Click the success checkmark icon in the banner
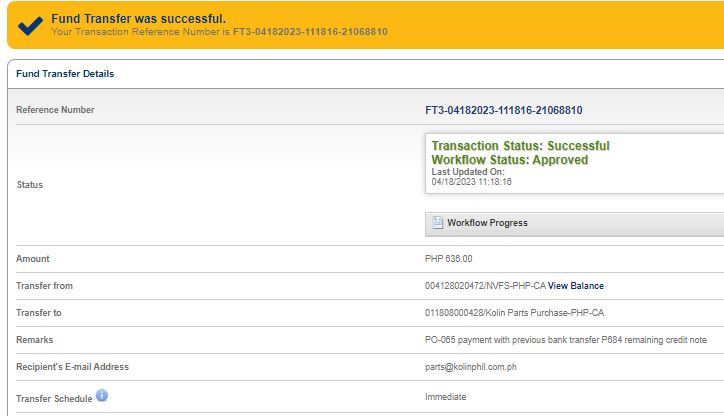This screenshot has width=724, height=416. click(30, 25)
